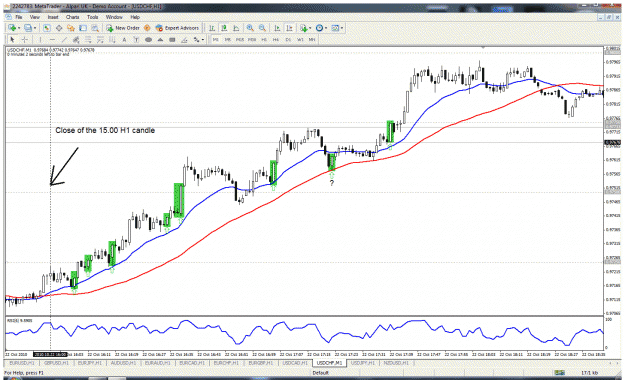The image size is (625, 380).
Task: Show the Terminal panel
Action: coord(83,28)
